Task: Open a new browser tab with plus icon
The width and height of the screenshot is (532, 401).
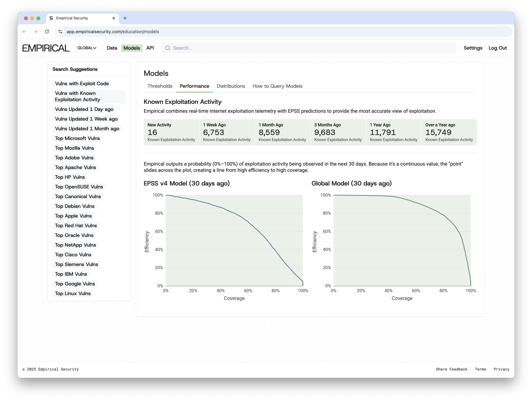Action: point(125,18)
